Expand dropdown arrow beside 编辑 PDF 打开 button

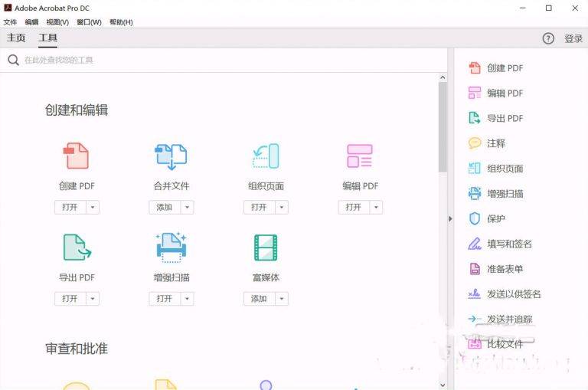[376, 207]
